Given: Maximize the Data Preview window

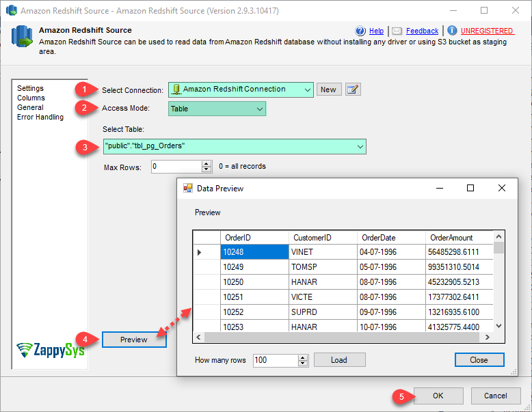Looking at the screenshot, I should (470, 188).
